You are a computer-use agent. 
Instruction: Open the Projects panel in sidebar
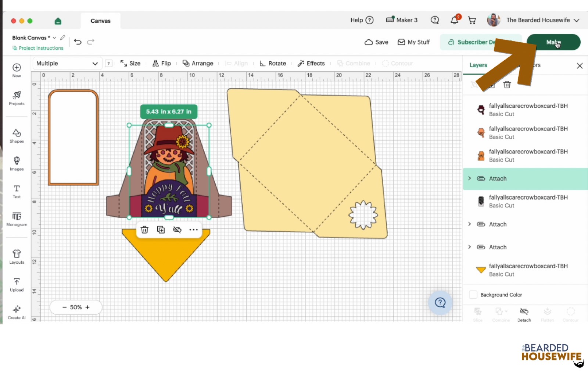coord(17,98)
